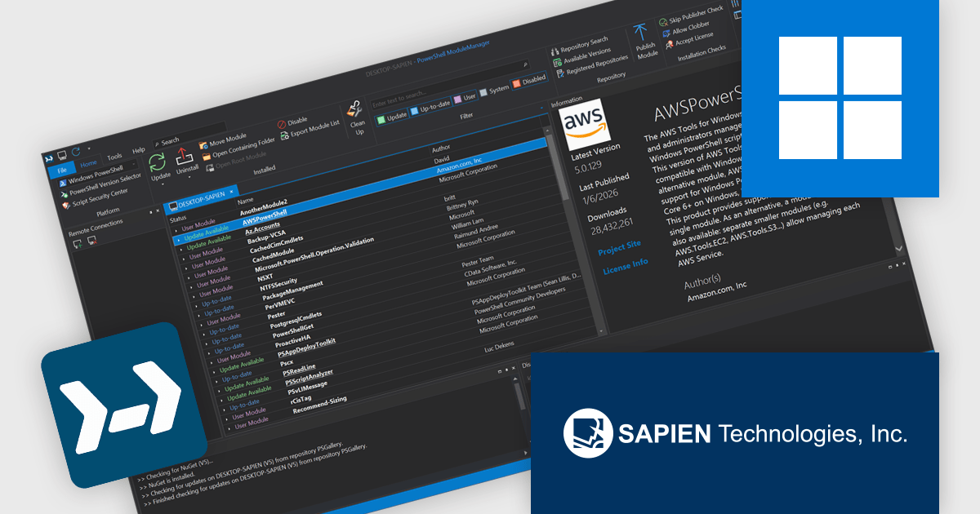Toggle the Up-to-date filter
Viewport: 980px width, 514px height.
coord(431,109)
